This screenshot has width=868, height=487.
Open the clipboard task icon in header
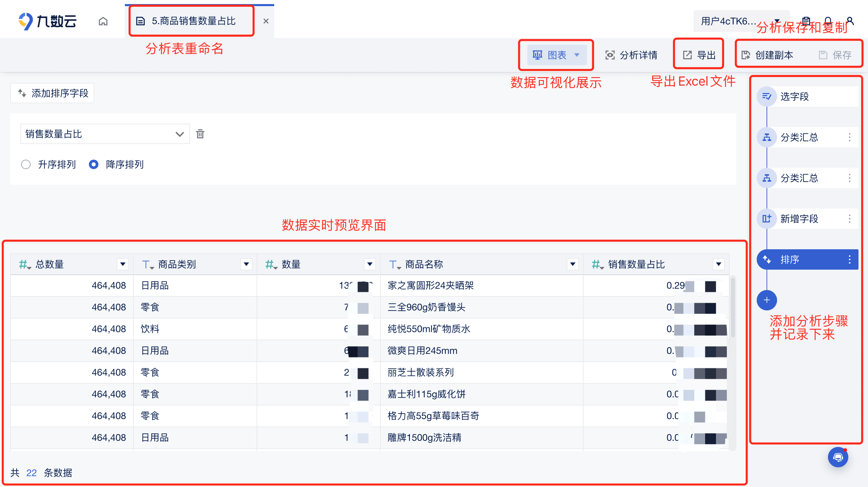(x=806, y=21)
